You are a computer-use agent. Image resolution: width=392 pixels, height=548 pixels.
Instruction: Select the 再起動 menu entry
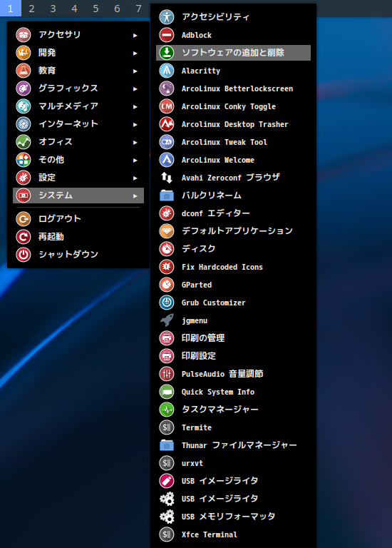click(x=78, y=237)
